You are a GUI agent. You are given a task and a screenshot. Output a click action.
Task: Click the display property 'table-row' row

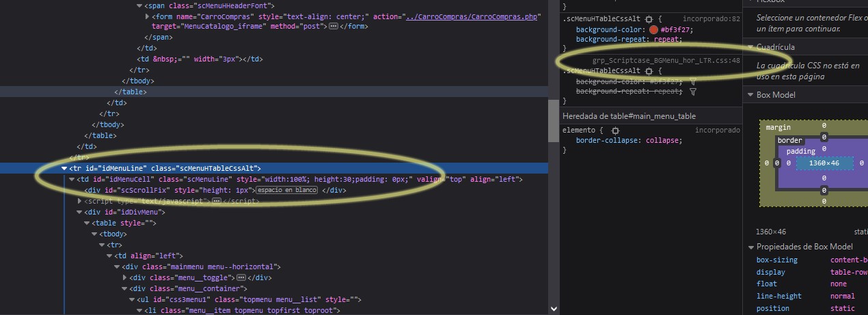click(812, 272)
